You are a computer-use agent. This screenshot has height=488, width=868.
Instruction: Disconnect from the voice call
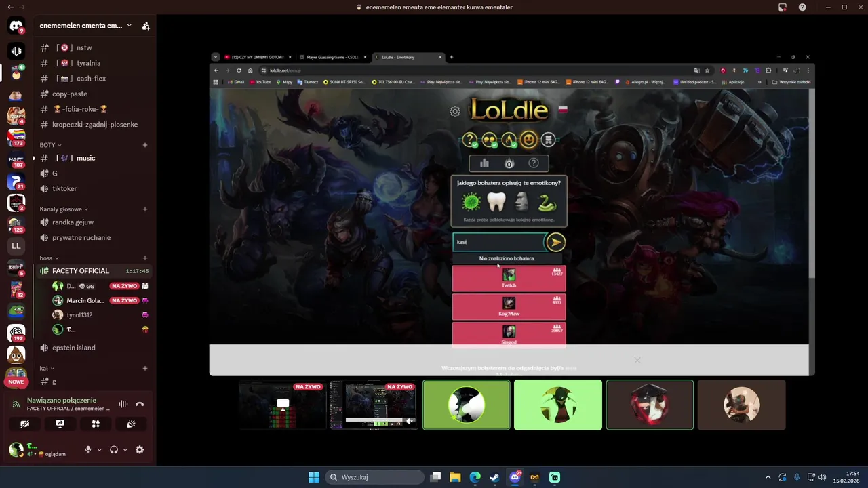click(x=140, y=404)
